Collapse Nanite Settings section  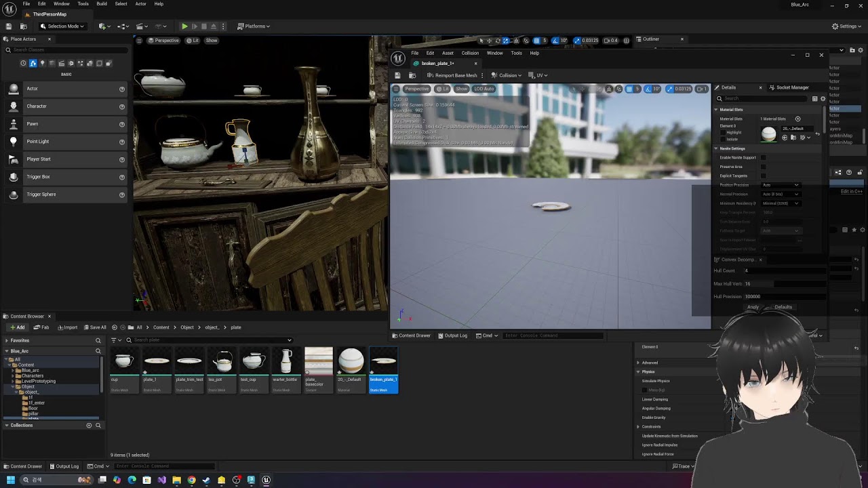[x=715, y=148]
